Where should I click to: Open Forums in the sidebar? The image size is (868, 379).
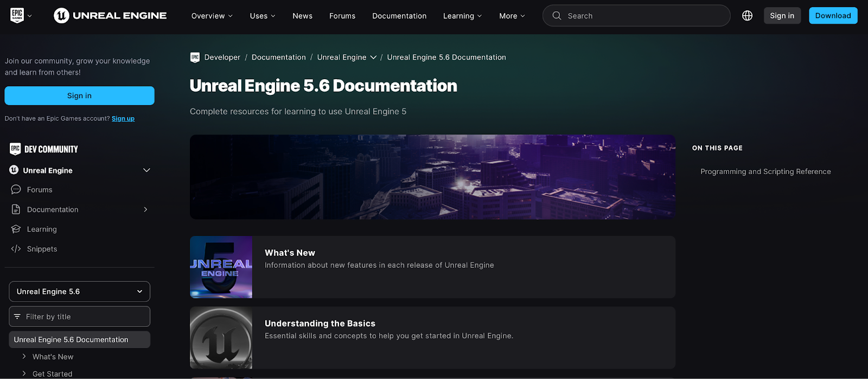40,190
